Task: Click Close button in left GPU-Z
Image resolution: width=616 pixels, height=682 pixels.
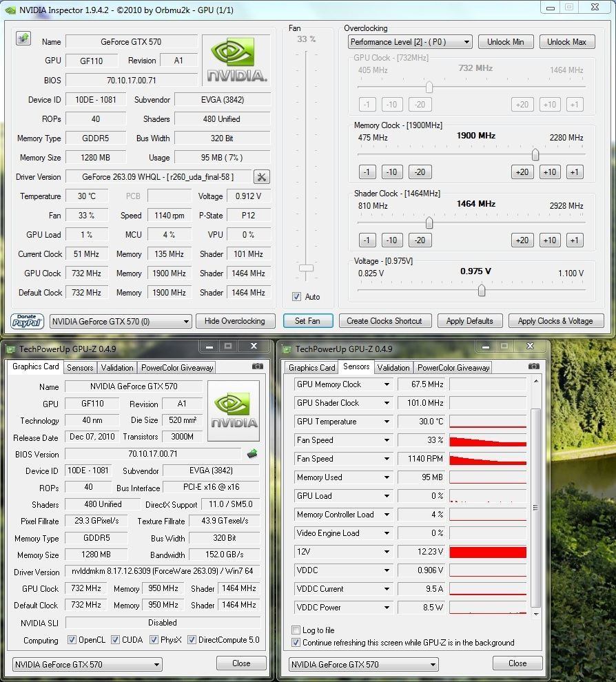Action: click(x=241, y=663)
